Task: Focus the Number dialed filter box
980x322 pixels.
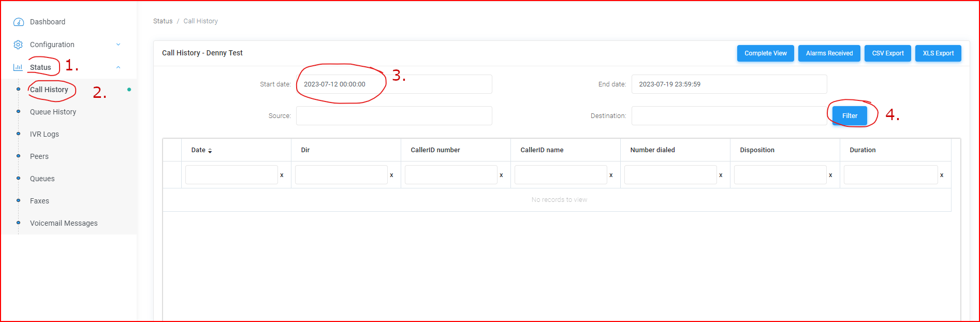Action: tap(670, 175)
